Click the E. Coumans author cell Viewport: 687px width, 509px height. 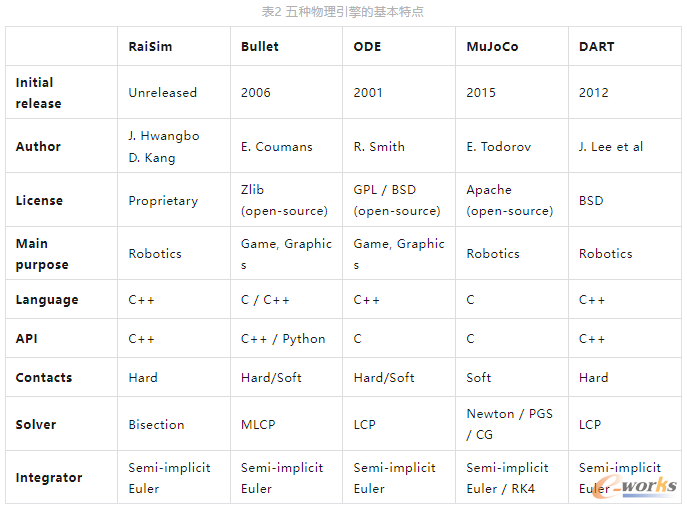276,147
